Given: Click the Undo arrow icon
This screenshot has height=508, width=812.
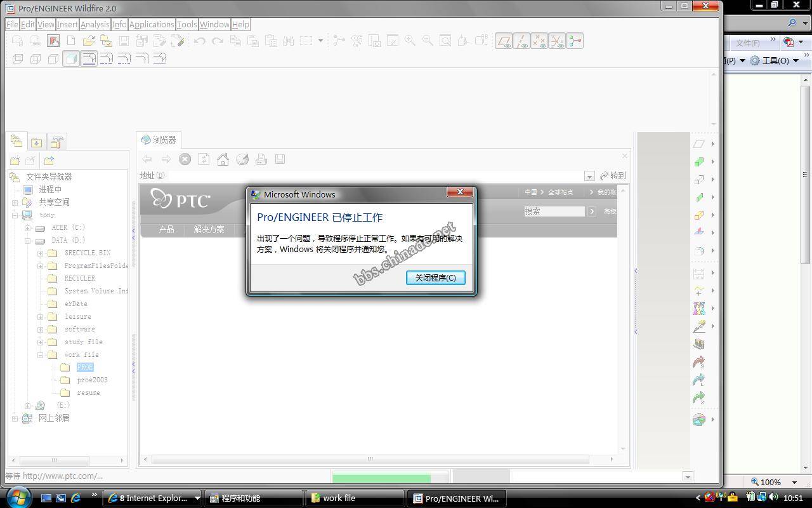Looking at the screenshot, I should click(200, 41).
